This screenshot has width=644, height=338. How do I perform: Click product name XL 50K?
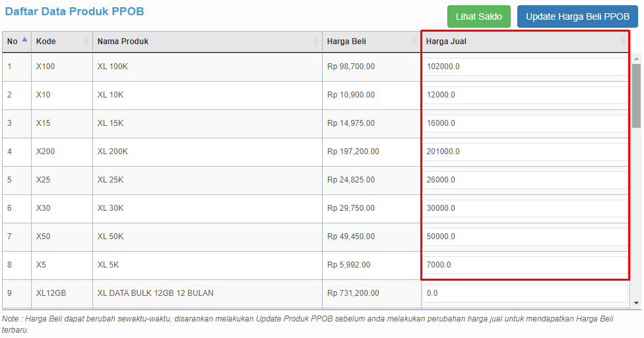[x=110, y=237]
